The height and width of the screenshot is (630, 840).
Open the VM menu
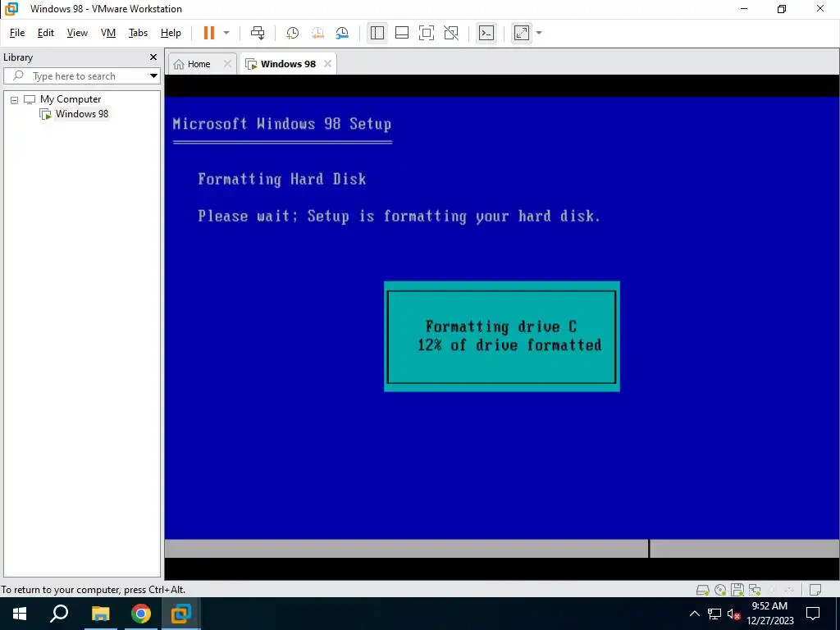click(x=108, y=33)
